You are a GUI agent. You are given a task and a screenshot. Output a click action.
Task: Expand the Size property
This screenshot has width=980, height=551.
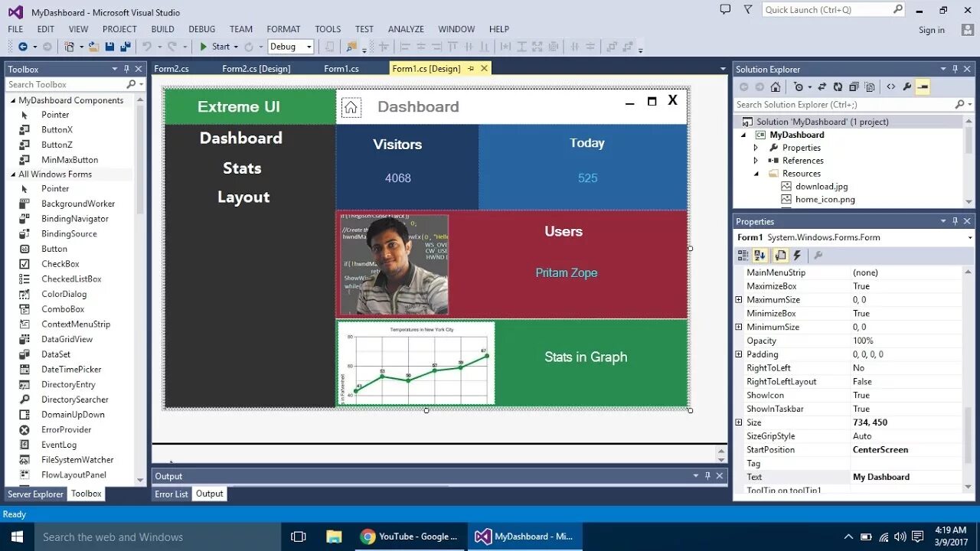739,422
